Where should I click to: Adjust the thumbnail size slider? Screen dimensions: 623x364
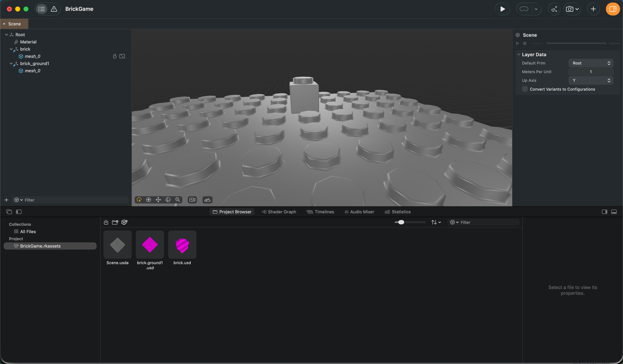point(401,222)
